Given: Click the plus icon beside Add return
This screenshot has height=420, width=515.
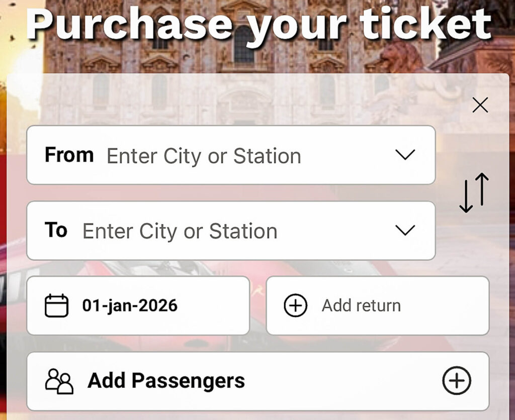Looking at the screenshot, I should coord(296,305).
